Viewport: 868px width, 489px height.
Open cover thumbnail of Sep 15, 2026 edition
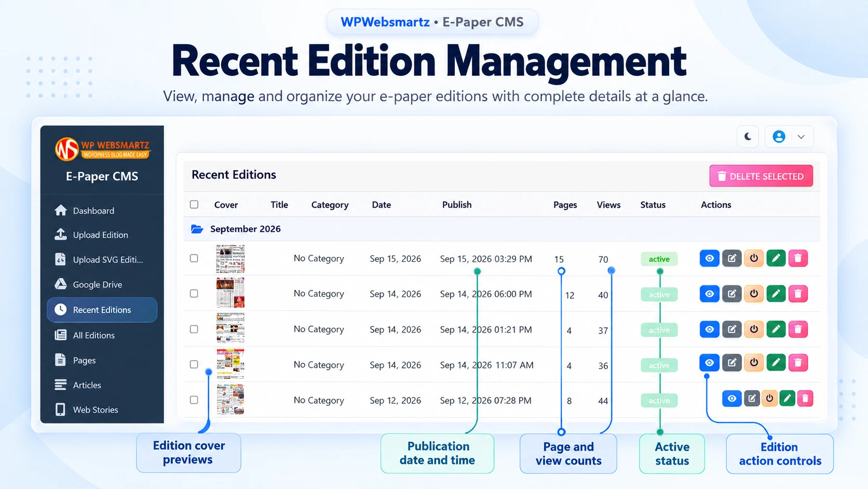tap(230, 259)
